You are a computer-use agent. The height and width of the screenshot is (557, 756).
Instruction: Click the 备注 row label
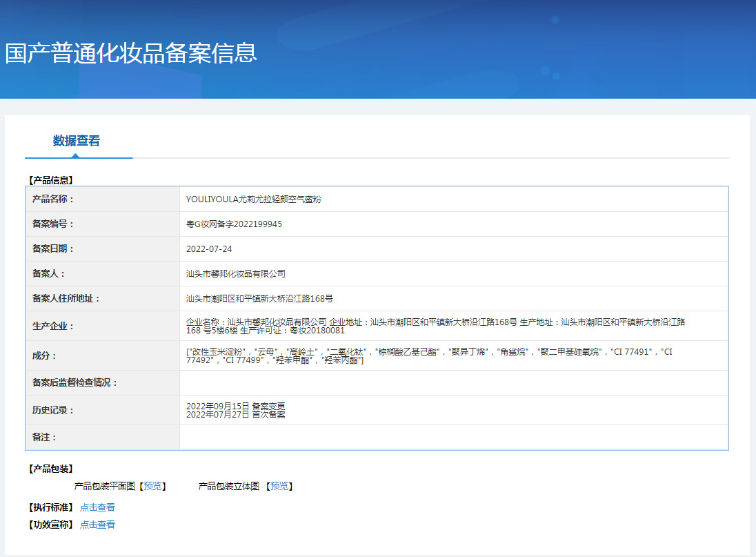pyautogui.click(x=44, y=438)
